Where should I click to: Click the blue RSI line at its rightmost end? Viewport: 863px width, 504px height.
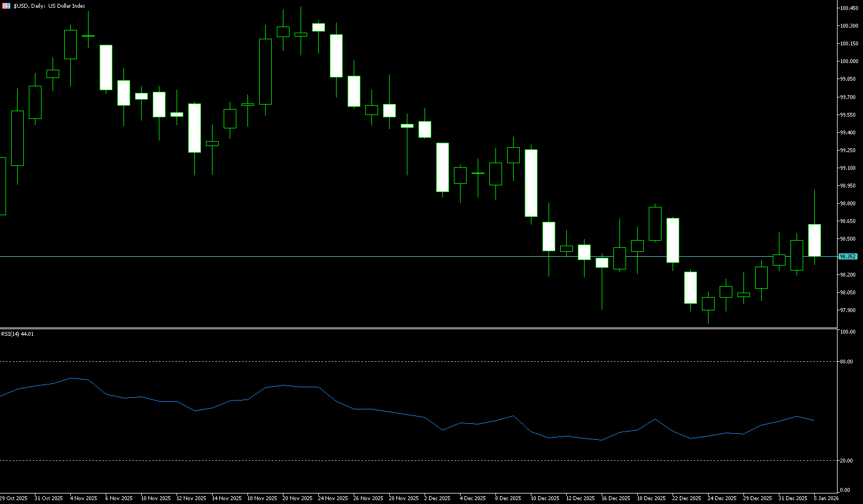click(x=814, y=421)
